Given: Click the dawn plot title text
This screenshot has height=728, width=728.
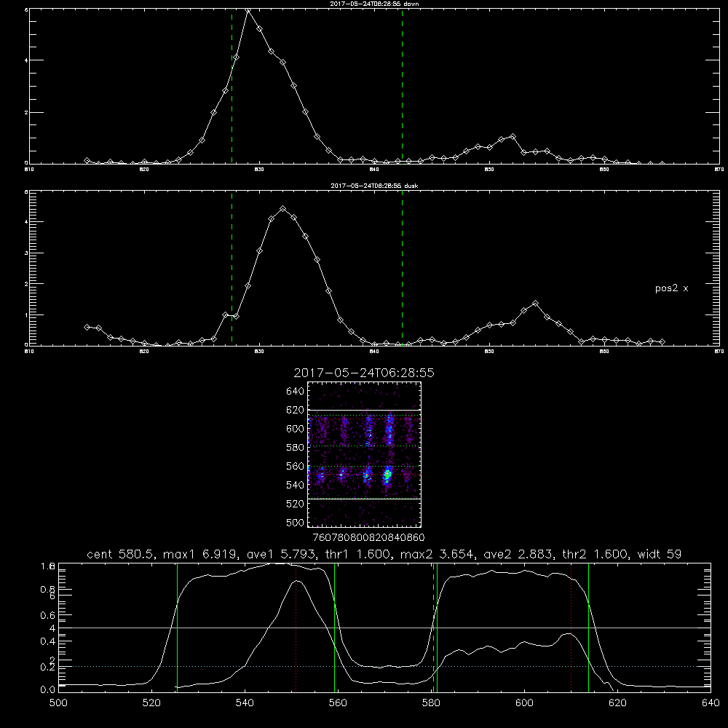Looking at the screenshot, I should coord(374,4).
